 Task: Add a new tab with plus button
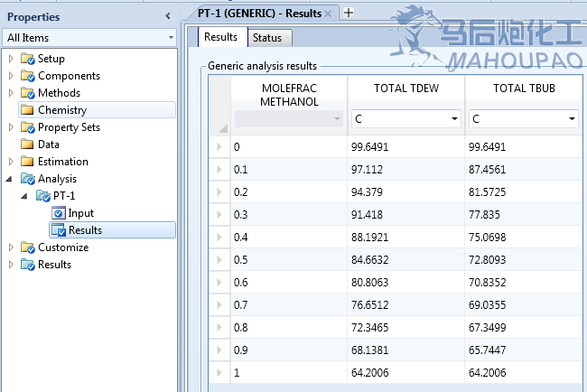coord(349,13)
